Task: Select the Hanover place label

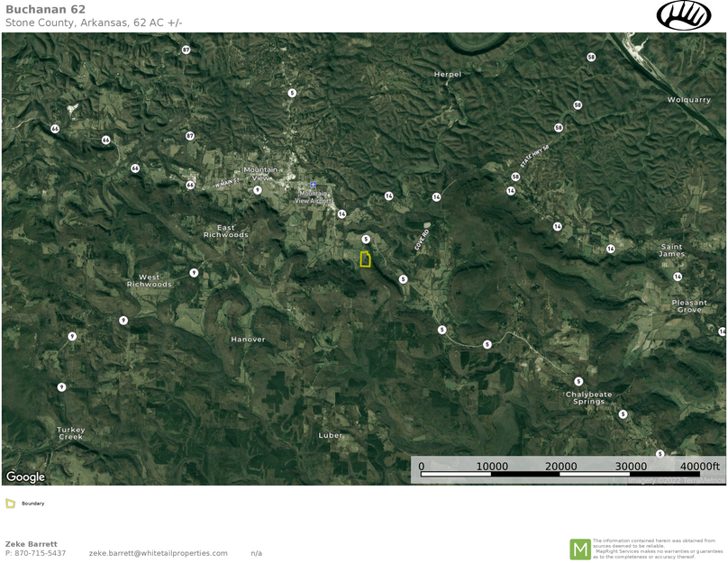Action: pos(248,340)
